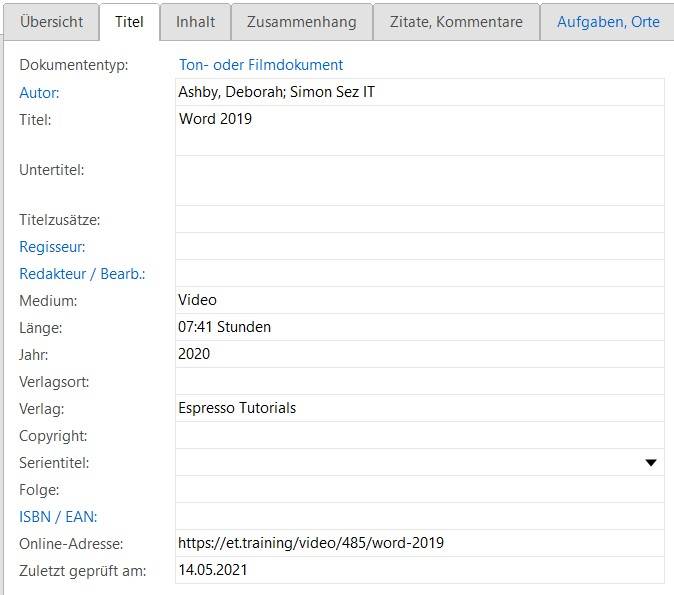The image size is (674, 595).
Task: Edit the Medium field showing Video
Action: tap(420, 300)
